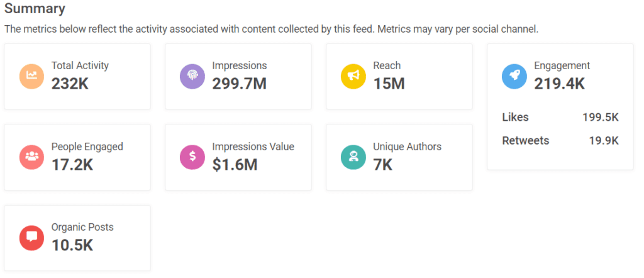Click the purple Impressions fingerprint icon
Image resolution: width=644 pixels, height=278 pixels.
coord(192,77)
